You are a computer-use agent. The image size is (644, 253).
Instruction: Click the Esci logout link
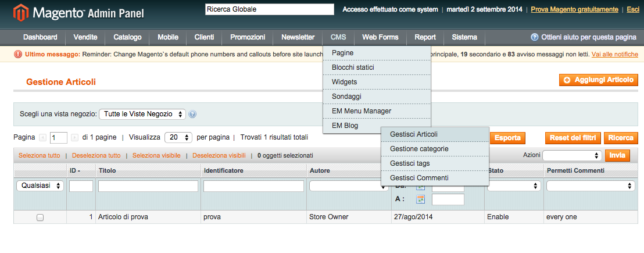(632, 9)
